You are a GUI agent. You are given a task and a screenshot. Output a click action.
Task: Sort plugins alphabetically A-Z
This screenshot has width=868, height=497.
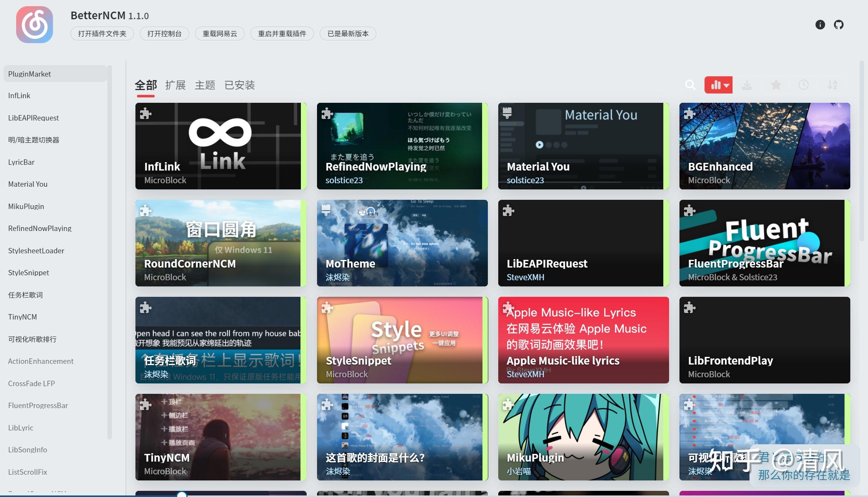tap(832, 85)
